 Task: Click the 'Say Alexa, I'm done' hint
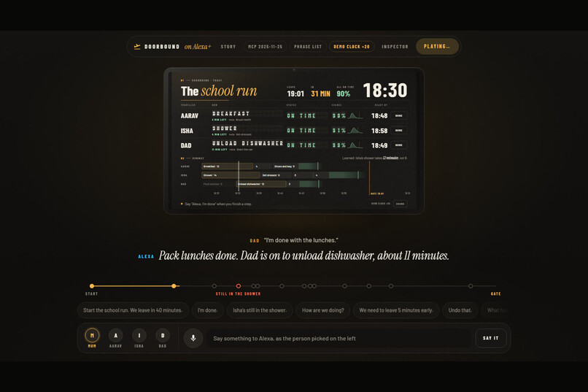(218, 204)
